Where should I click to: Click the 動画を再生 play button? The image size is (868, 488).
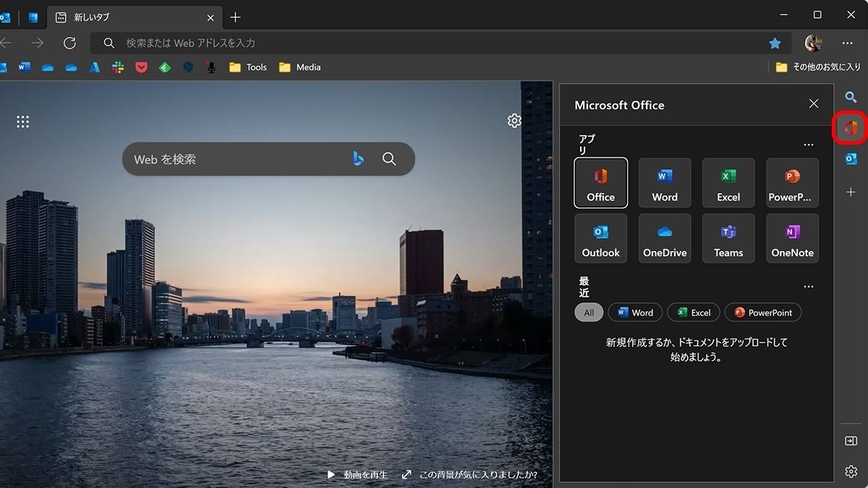pyautogui.click(x=357, y=475)
